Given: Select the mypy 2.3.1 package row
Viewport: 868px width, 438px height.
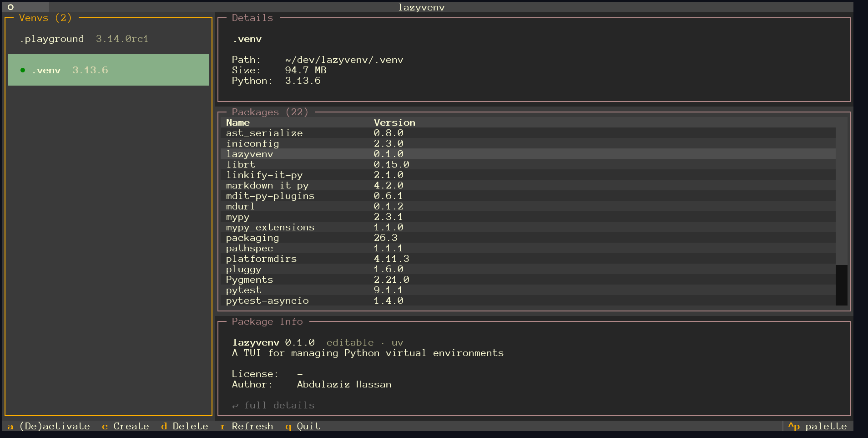Looking at the screenshot, I should pos(528,217).
